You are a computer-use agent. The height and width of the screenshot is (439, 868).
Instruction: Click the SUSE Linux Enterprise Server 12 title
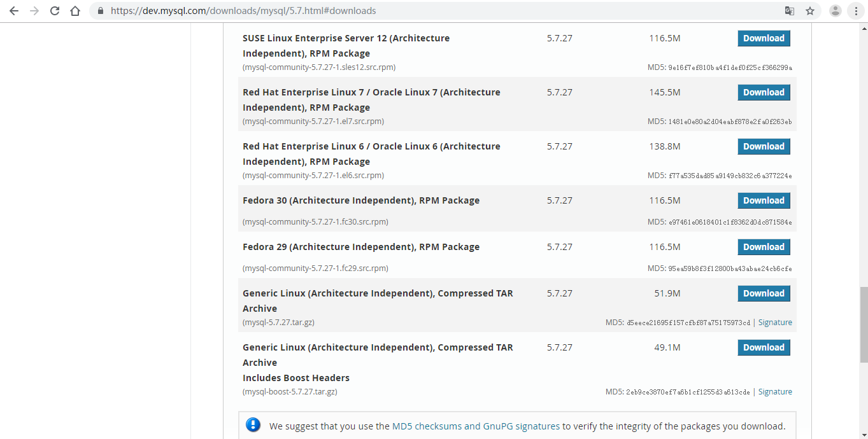pyautogui.click(x=346, y=46)
